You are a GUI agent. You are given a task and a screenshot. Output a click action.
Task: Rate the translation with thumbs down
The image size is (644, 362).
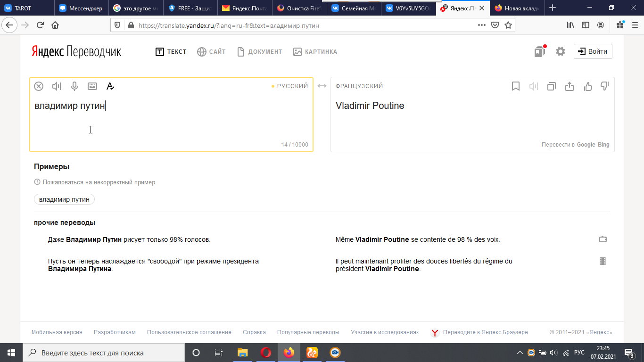click(605, 86)
